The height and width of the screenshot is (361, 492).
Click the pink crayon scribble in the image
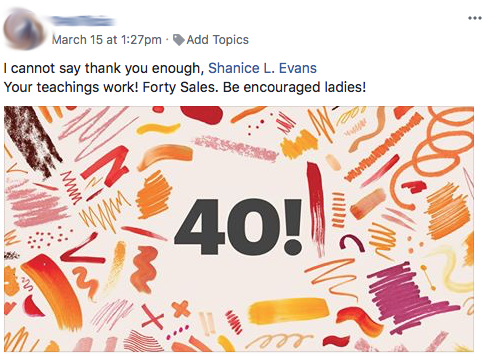point(37,207)
